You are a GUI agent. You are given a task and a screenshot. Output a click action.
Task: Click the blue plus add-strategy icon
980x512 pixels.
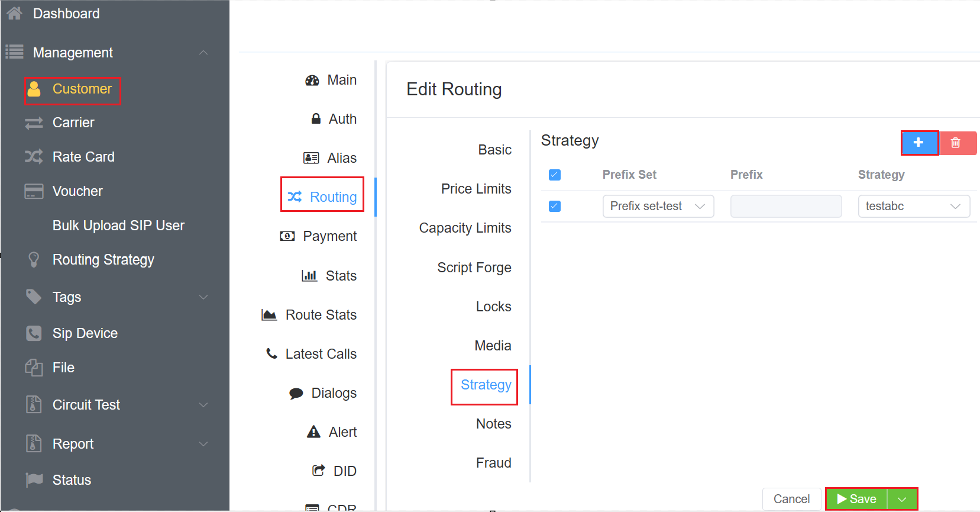(x=918, y=143)
